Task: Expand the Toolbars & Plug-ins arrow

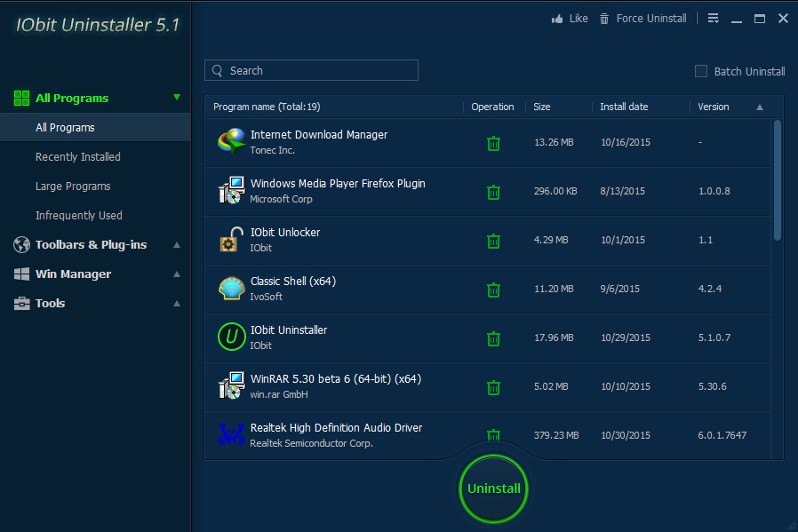Action: [x=177, y=245]
